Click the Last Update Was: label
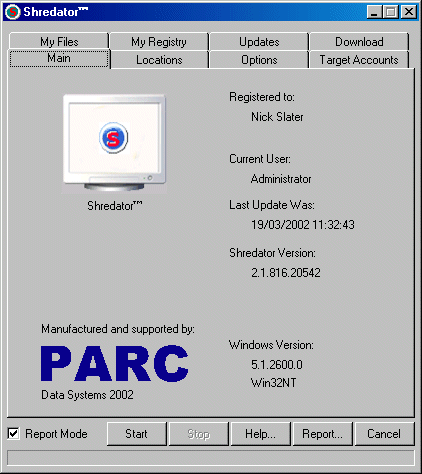Viewport: 422px width, 474px height. (x=272, y=205)
